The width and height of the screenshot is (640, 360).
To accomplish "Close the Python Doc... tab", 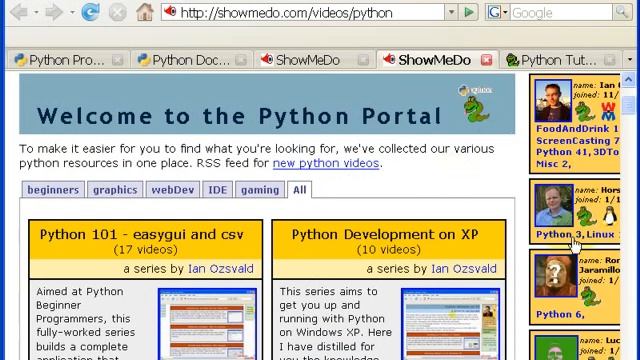I will (241, 60).
